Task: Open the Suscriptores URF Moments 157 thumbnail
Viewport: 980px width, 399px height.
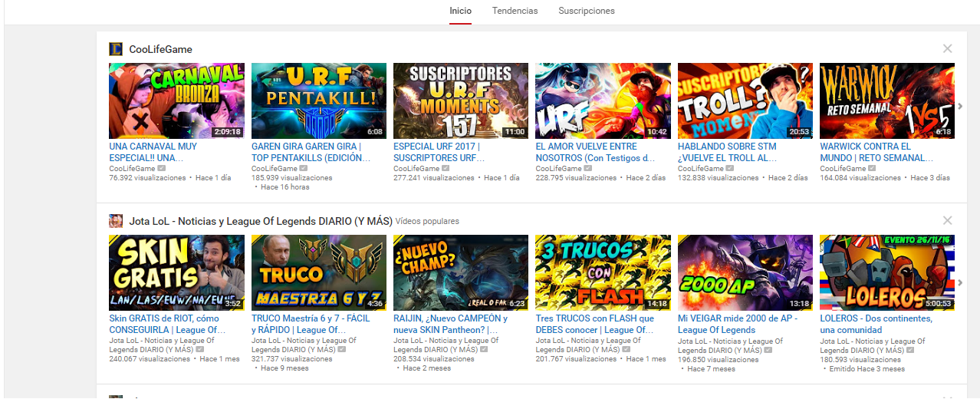Action: pyautogui.click(x=460, y=101)
